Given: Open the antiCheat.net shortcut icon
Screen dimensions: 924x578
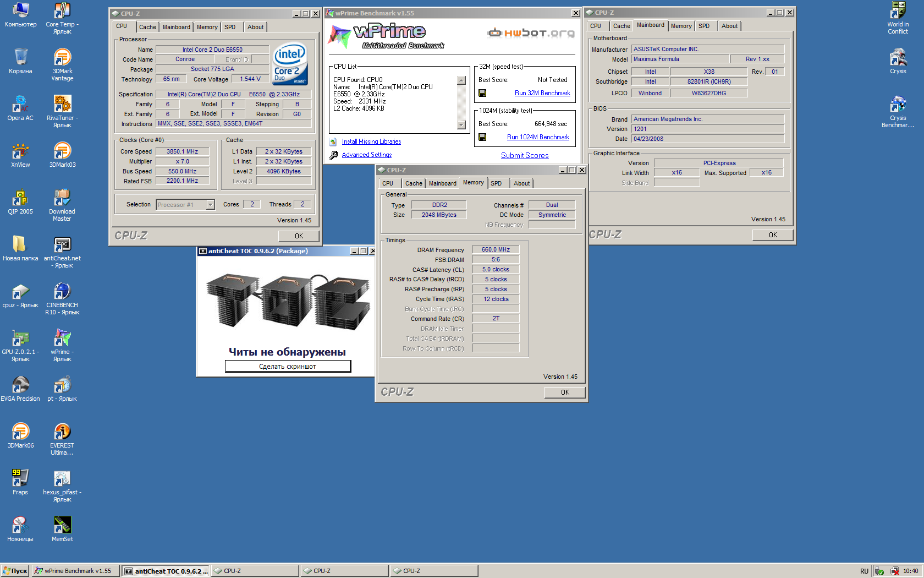Looking at the screenshot, I should (62, 244).
